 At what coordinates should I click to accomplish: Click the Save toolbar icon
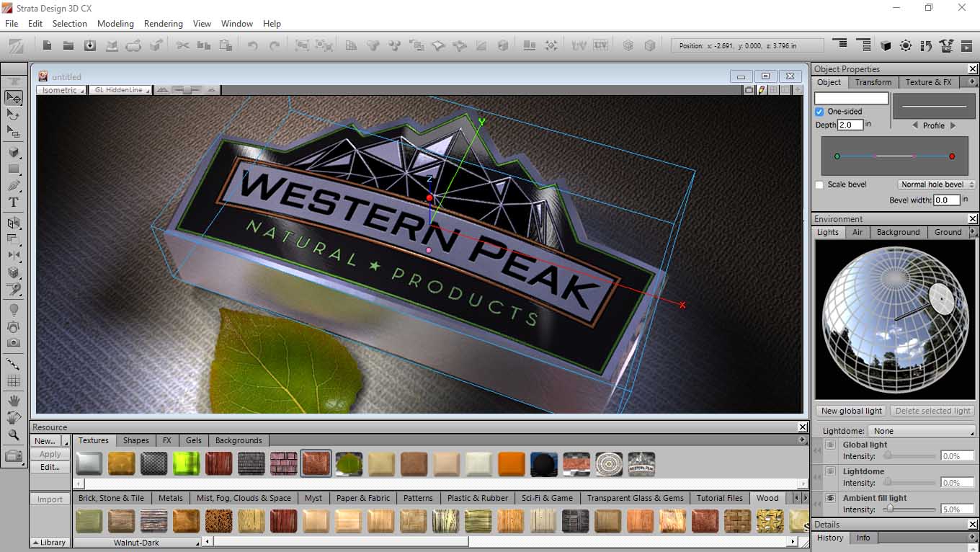(x=90, y=45)
